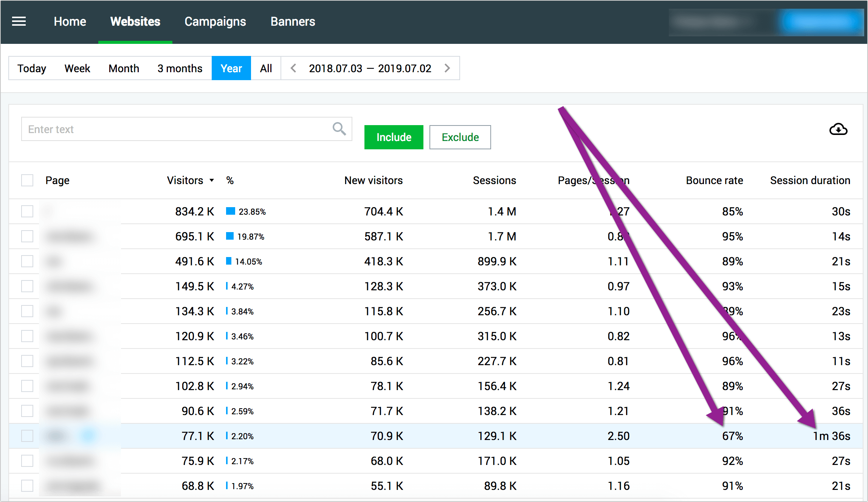Check the row with 77.1 K visitors
This screenshot has height=502, width=868.
(x=27, y=436)
